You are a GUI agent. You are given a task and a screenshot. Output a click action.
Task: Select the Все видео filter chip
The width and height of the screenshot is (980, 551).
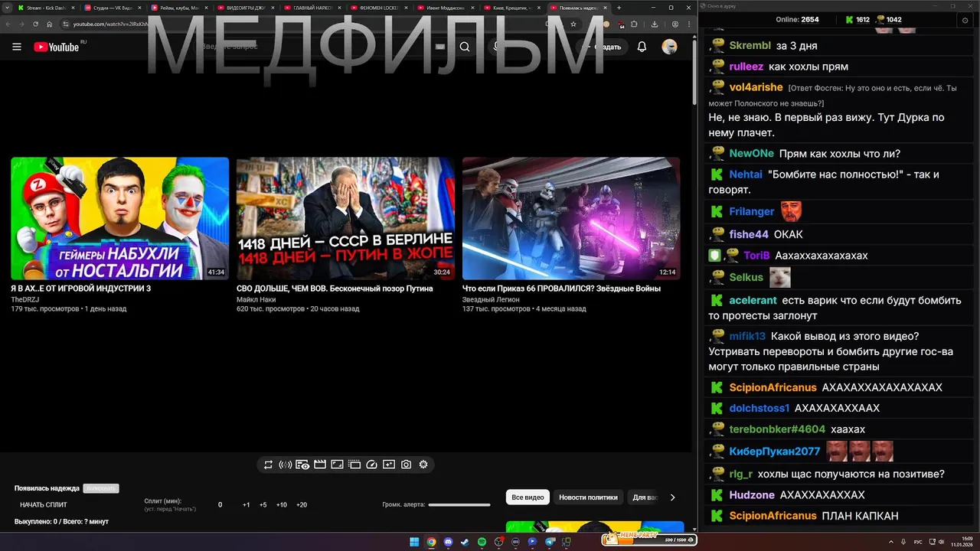click(x=528, y=497)
